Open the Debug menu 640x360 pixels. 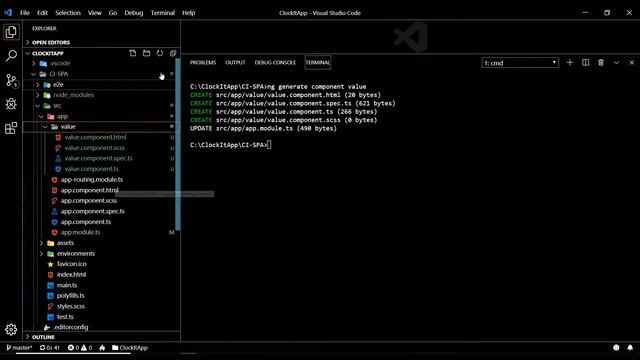pos(134,13)
